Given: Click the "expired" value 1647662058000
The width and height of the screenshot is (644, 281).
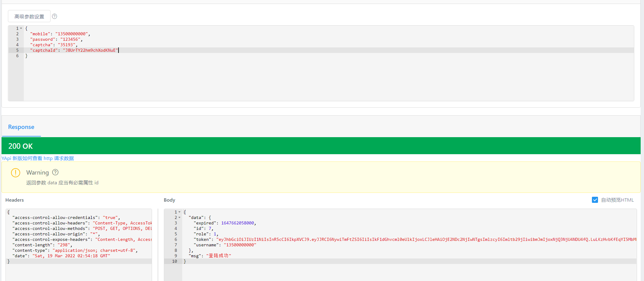Looking at the screenshot, I should pyautogui.click(x=238, y=223).
